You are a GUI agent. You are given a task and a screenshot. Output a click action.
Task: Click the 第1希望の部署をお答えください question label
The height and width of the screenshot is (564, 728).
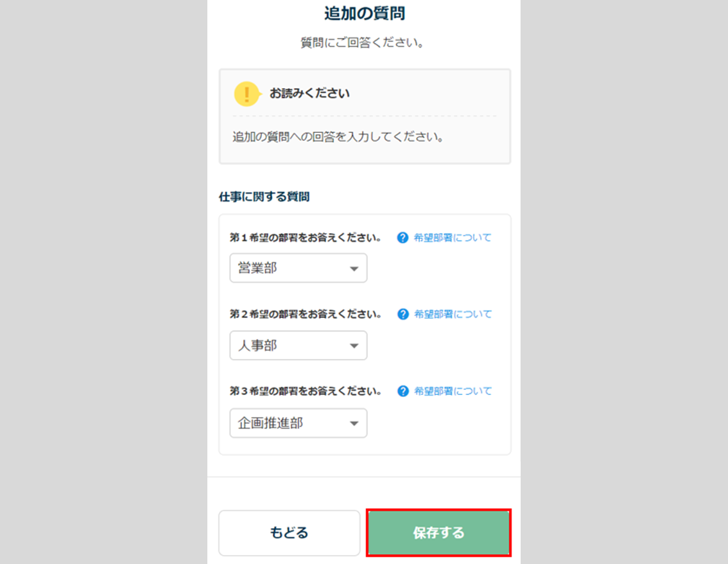[306, 238]
